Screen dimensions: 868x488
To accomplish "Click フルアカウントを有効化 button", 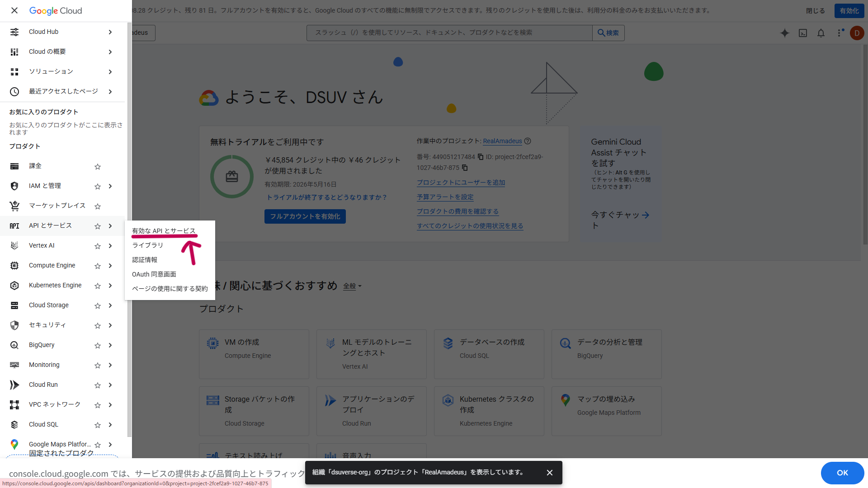I will tap(305, 216).
